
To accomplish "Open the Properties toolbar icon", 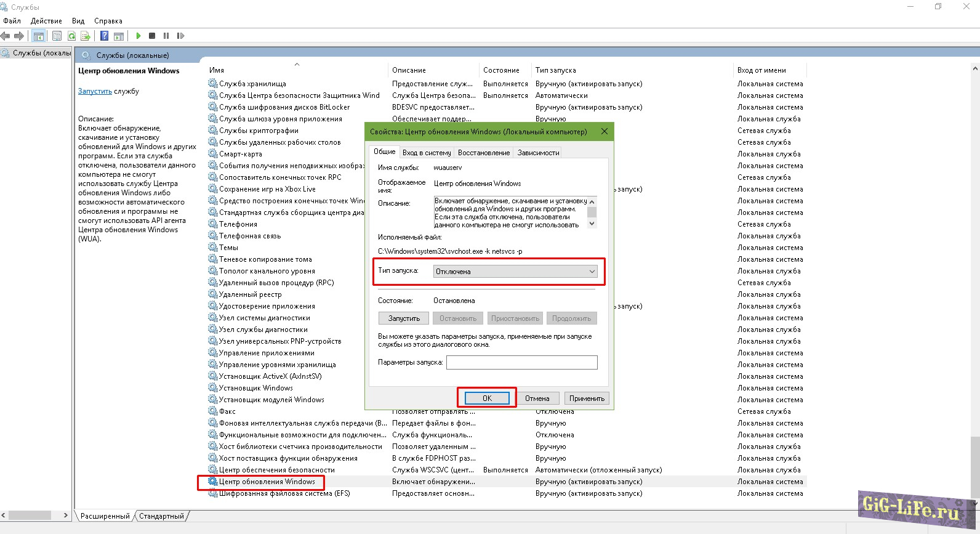I will pos(57,36).
